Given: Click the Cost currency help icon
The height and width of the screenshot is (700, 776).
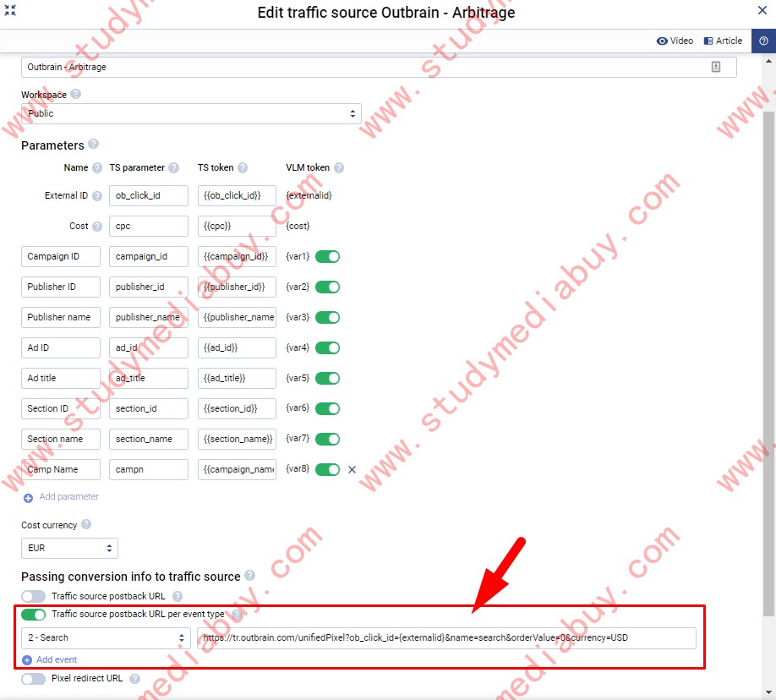Looking at the screenshot, I should pos(86,524).
